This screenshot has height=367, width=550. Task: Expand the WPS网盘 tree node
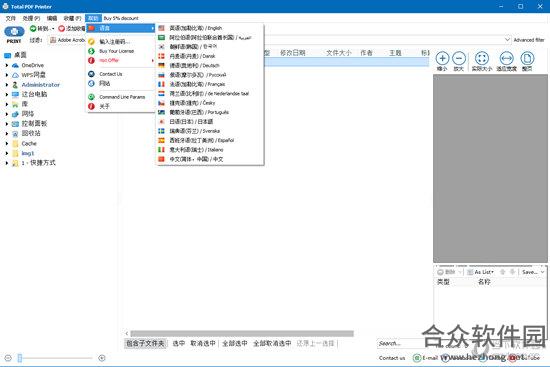(7, 75)
